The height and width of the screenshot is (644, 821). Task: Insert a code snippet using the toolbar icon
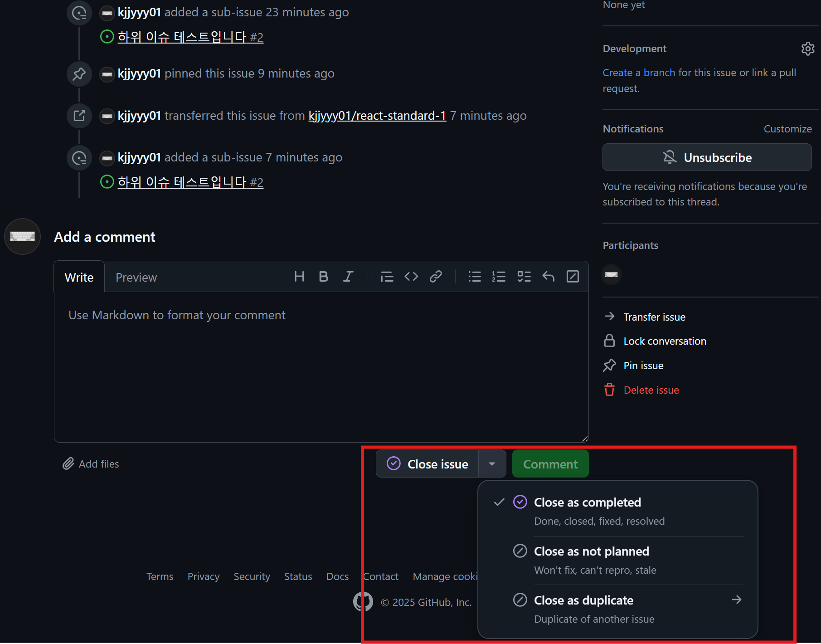pos(411,277)
